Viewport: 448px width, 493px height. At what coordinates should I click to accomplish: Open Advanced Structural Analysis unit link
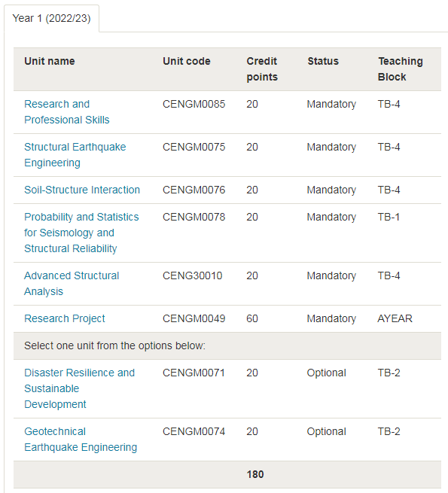click(x=72, y=283)
